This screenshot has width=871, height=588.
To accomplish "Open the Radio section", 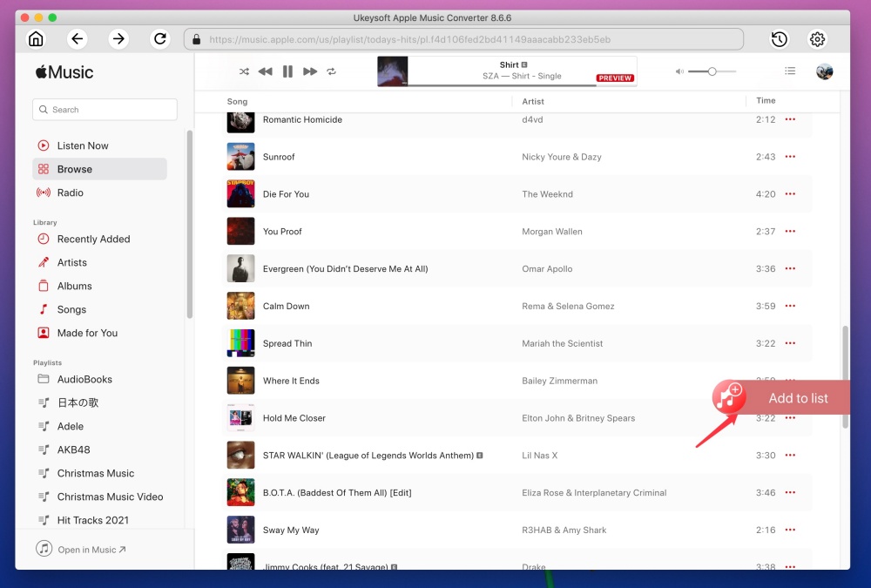I will coord(70,193).
